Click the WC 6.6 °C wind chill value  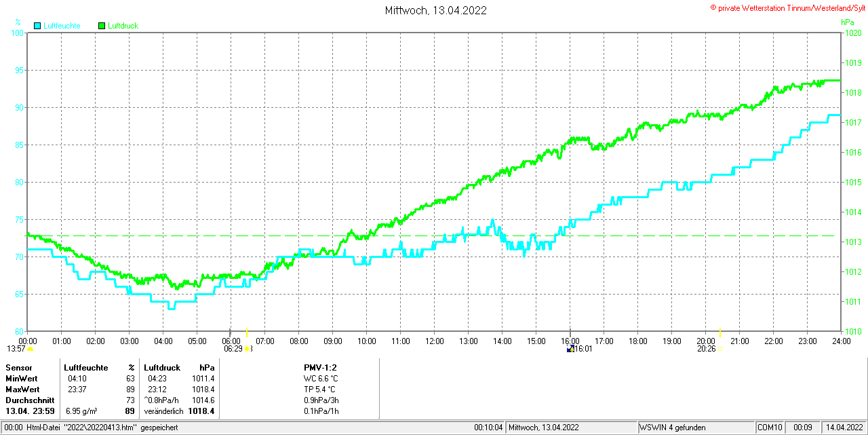coord(321,379)
